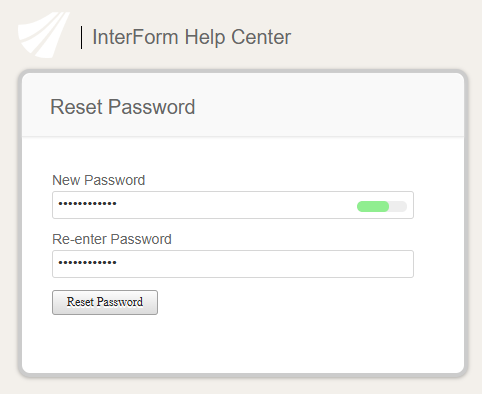The width and height of the screenshot is (482, 394).
Task: Click empty space right of Re-enter Password dots
Action: 263,264
